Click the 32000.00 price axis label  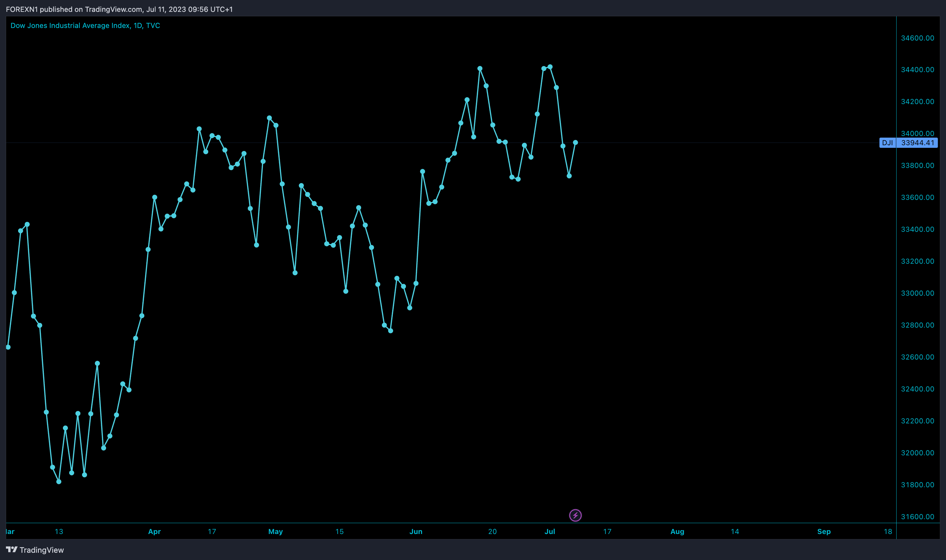pos(917,452)
